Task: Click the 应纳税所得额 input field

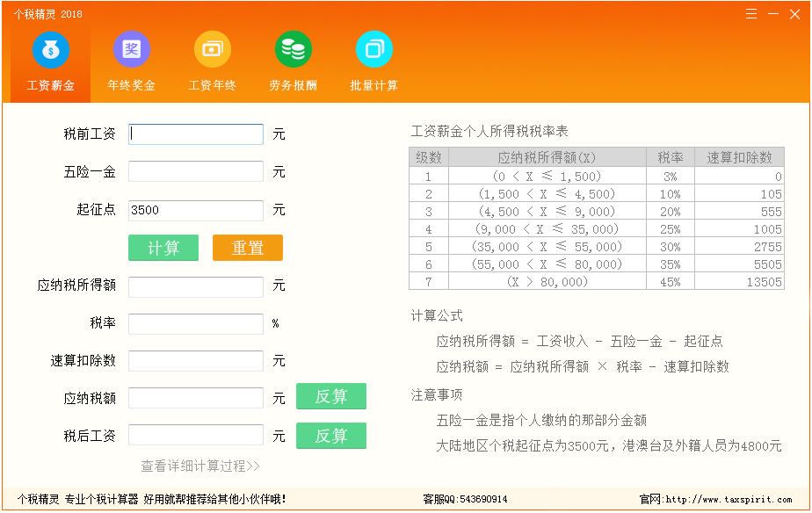Action: 195,286
